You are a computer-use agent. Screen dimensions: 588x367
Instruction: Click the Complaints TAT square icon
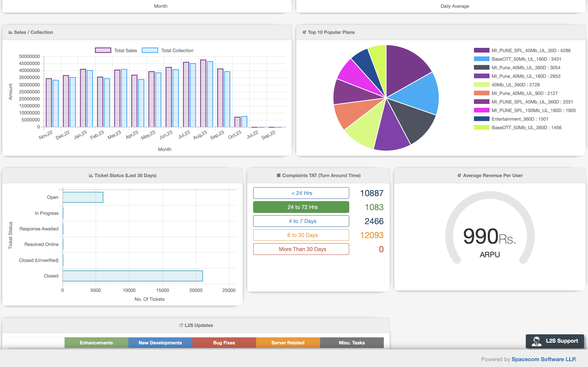(279, 176)
